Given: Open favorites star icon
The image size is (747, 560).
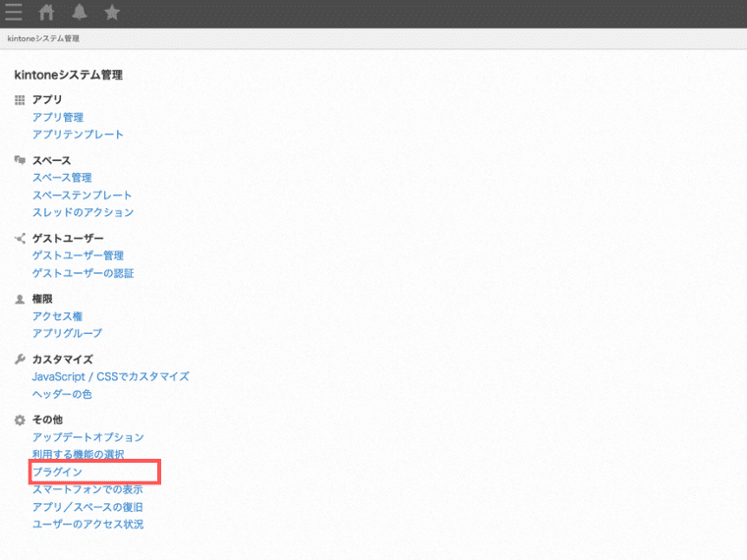Looking at the screenshot, I should tap(112, 12).
